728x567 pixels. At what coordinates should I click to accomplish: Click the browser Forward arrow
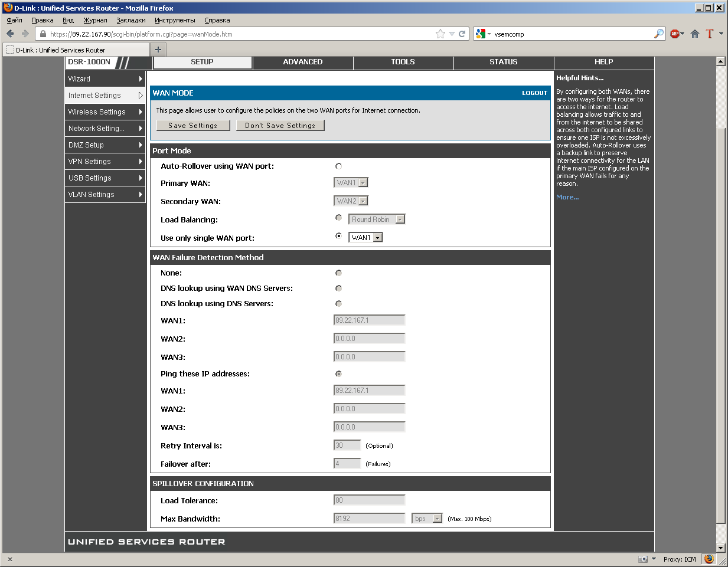pos(25,34)
